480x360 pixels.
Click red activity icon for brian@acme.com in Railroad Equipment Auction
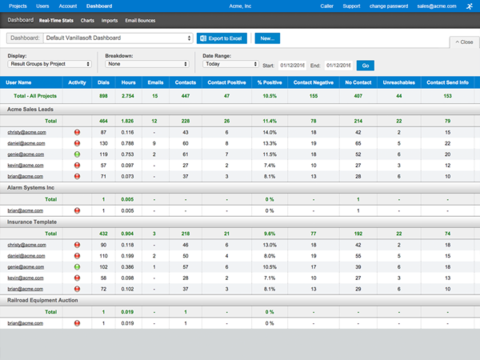click(77, 323)
